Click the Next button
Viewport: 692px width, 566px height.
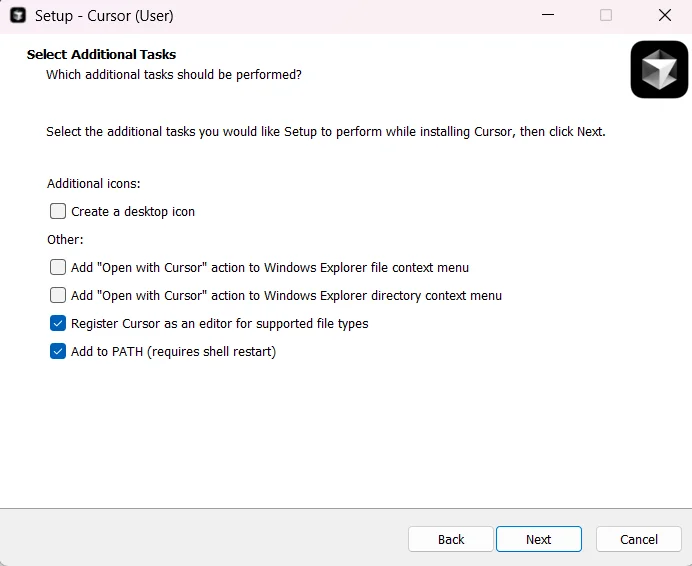coord(539,539)
